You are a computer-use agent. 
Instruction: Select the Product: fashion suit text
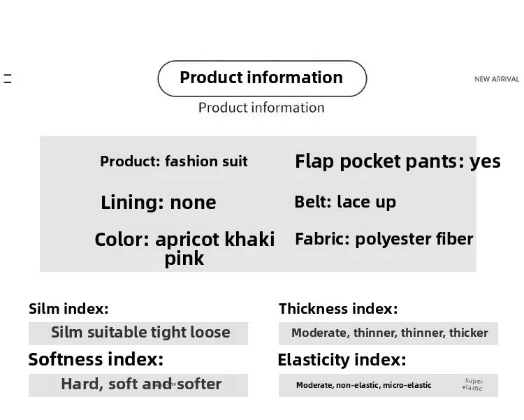point(174,161)
